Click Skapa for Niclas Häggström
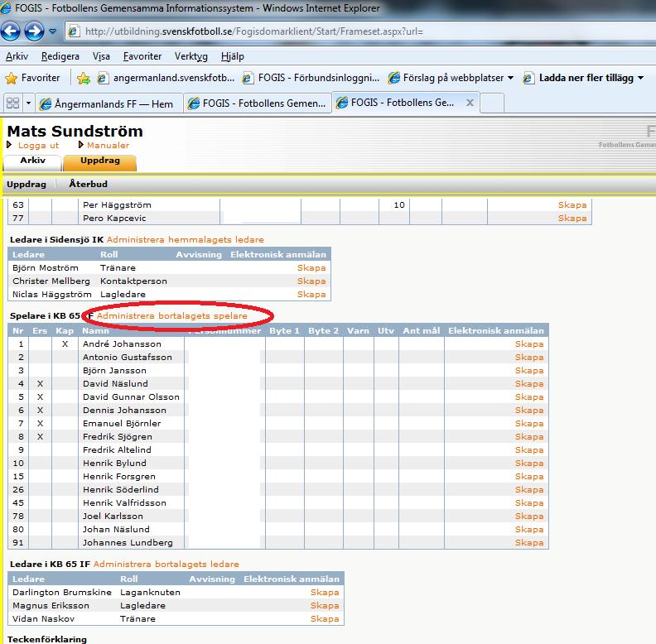Screen dimensions: 656x644 click(x=311, y=295)
